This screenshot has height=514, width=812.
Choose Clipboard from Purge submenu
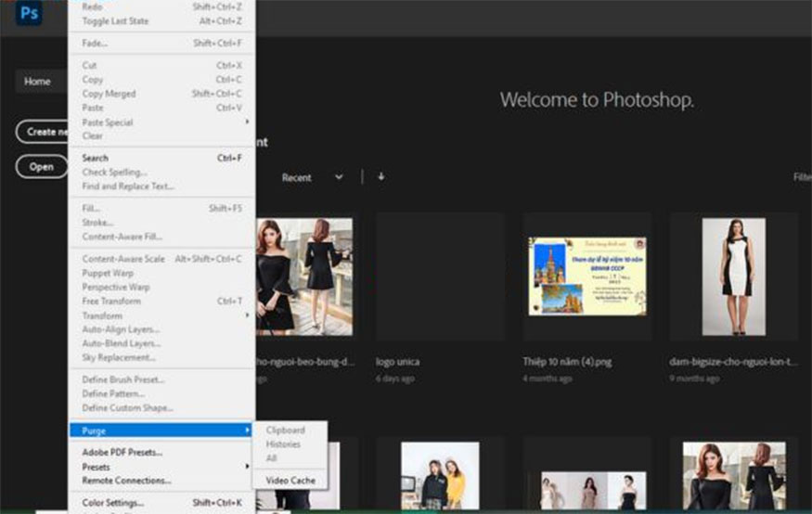[285, 430]
